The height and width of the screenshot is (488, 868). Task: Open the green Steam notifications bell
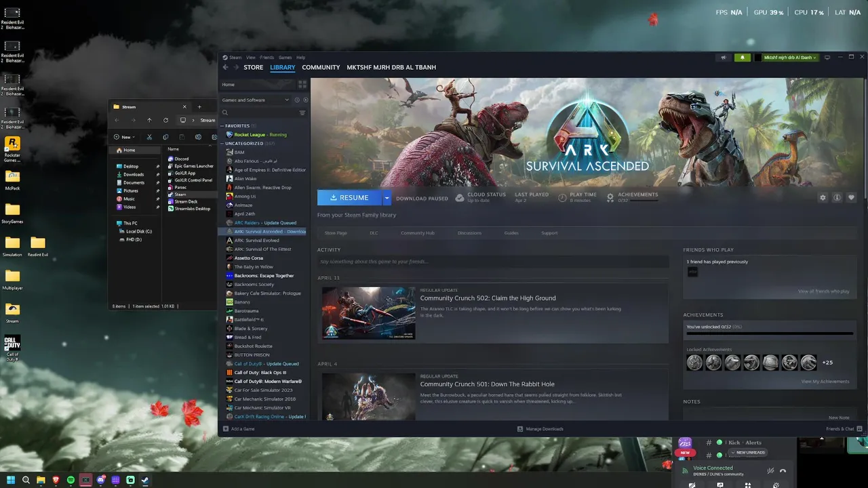pyautogui.click(x=743, y=58)
